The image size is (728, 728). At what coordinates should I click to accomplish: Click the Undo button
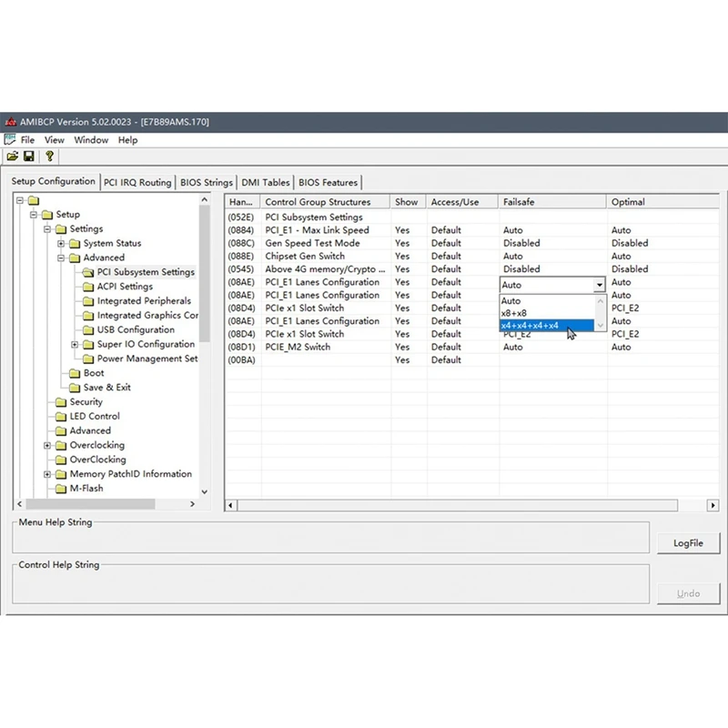(x=688, y=594)
